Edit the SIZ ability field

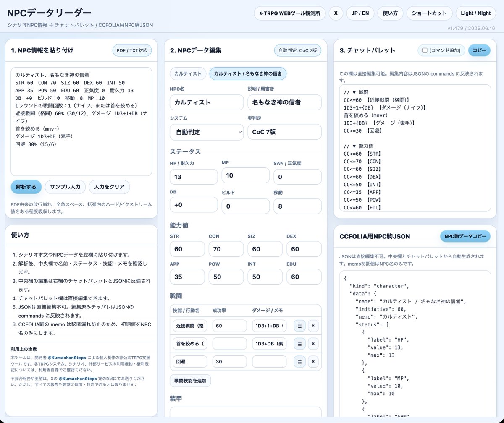(x=265, y=249)
